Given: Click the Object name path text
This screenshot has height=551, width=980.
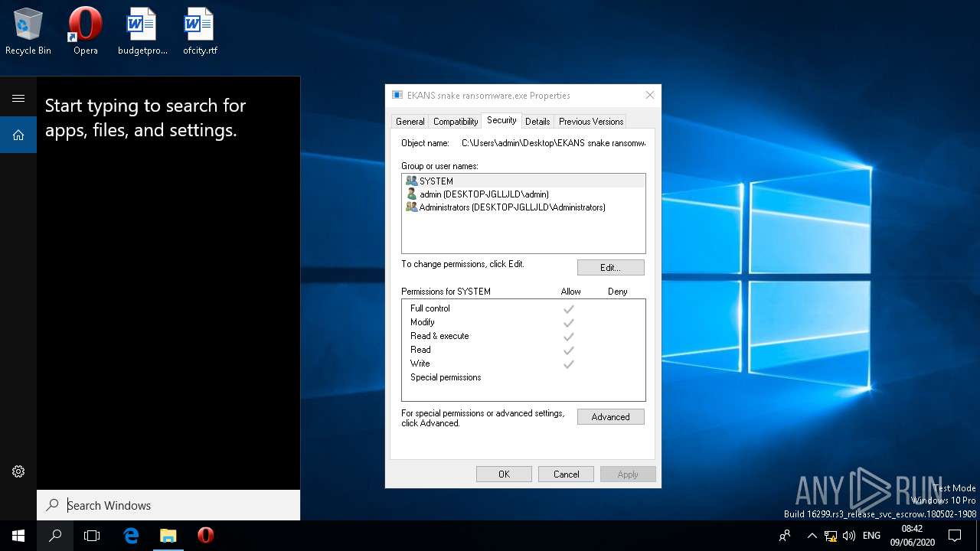Looking at the screenshot, I should pyautogui.click(x=553, y=143).
